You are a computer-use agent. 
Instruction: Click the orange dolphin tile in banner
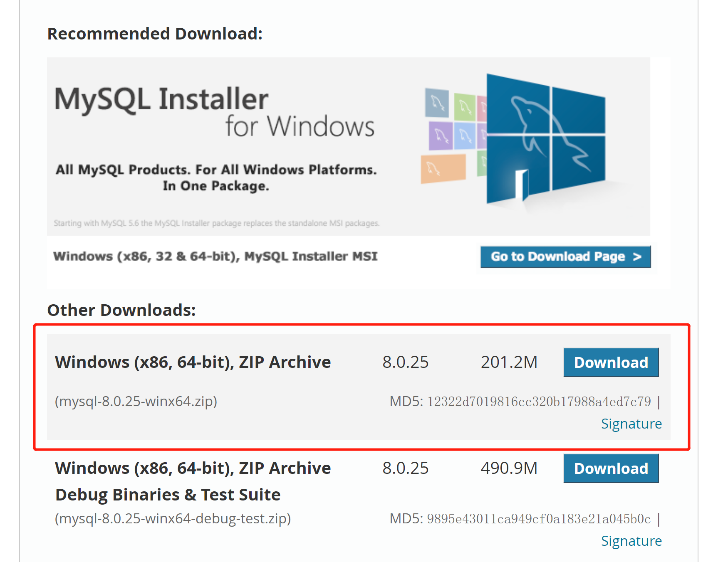(x=443, y=168)
